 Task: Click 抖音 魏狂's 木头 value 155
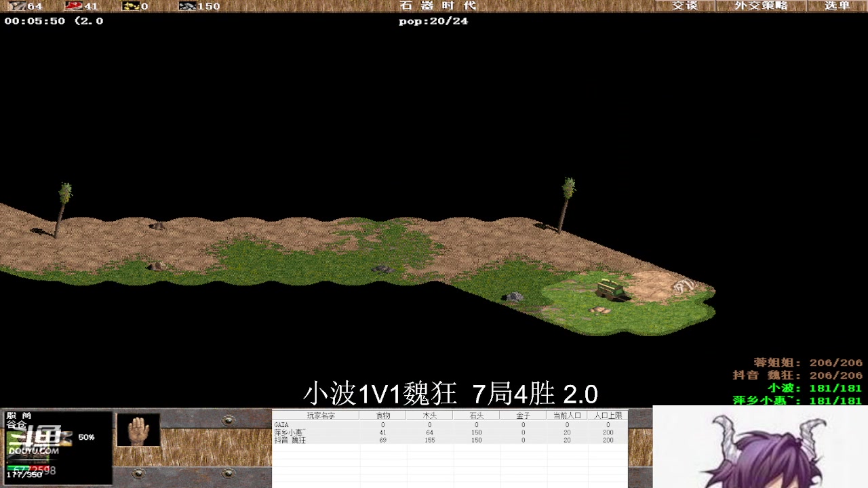430,440
